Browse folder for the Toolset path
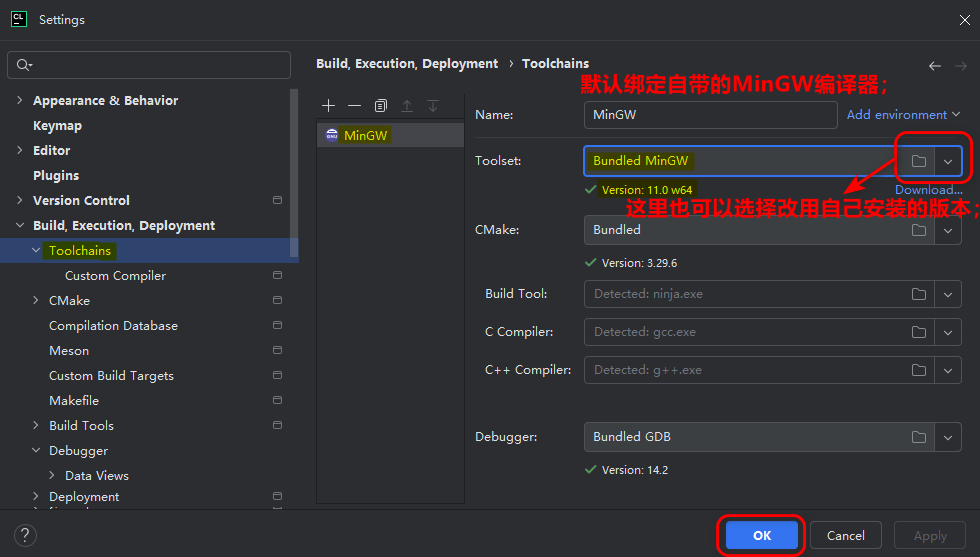Image resolution: width=980 pixels, height=557 pixels. click(919, 161)
